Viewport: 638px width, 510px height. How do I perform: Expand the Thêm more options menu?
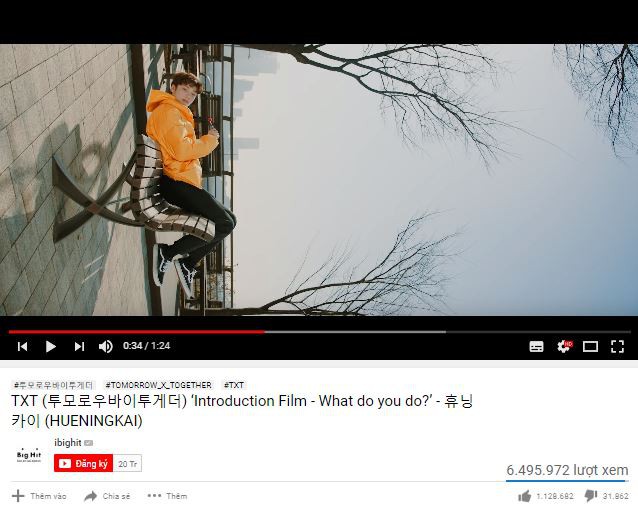tap(167, 496)
